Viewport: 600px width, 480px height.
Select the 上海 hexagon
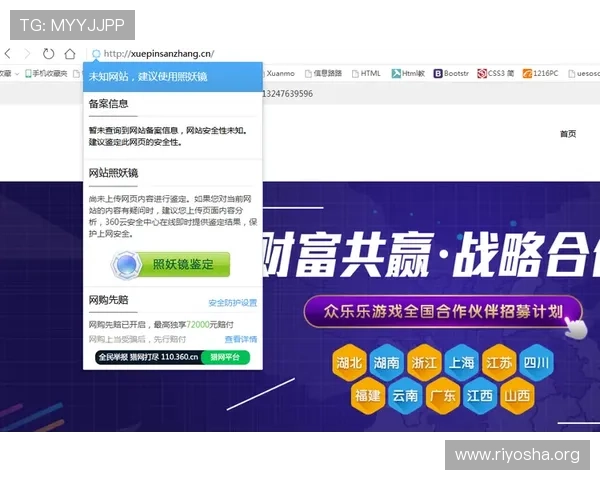coord(461,362)
